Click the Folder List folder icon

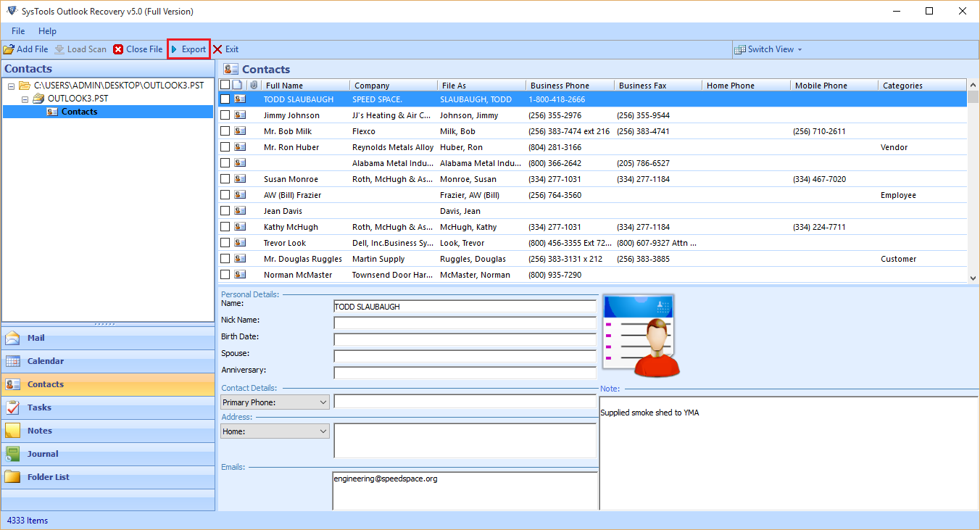coord(12,477)
